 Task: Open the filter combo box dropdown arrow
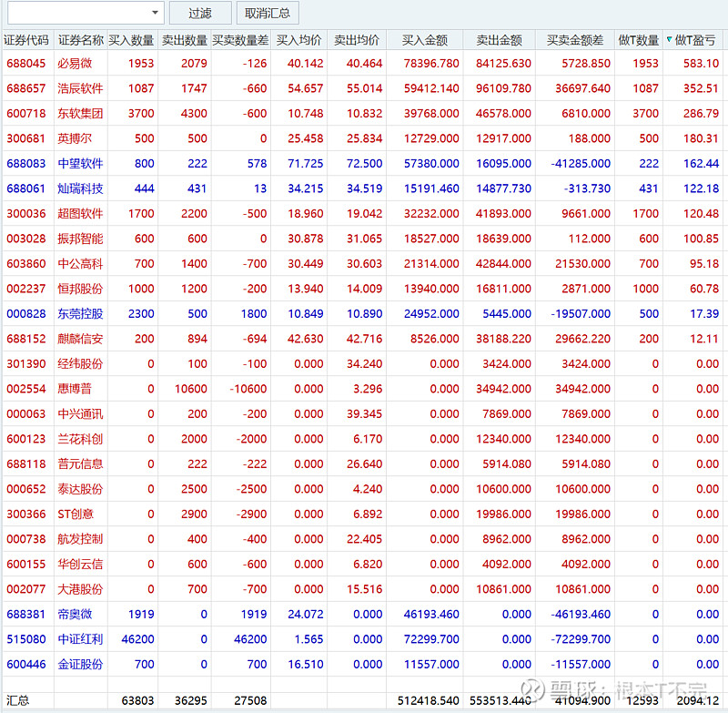(155, 13)
